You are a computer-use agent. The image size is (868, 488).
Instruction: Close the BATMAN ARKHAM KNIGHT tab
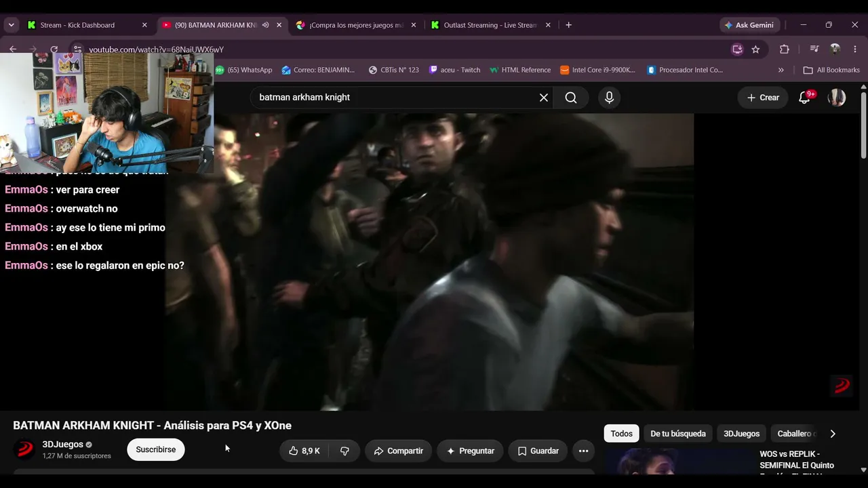[x=279, y=25]
